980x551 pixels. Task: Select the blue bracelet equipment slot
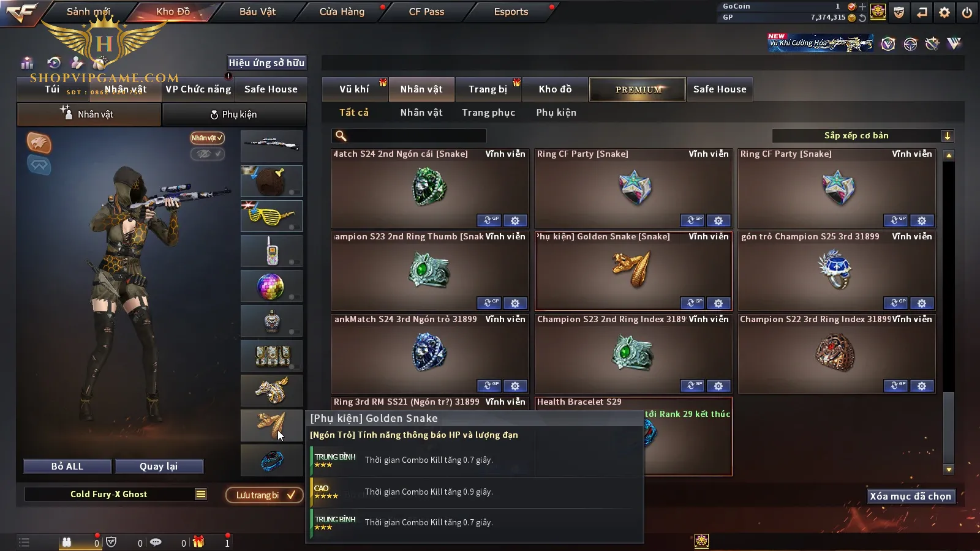[x=271, y=460]
